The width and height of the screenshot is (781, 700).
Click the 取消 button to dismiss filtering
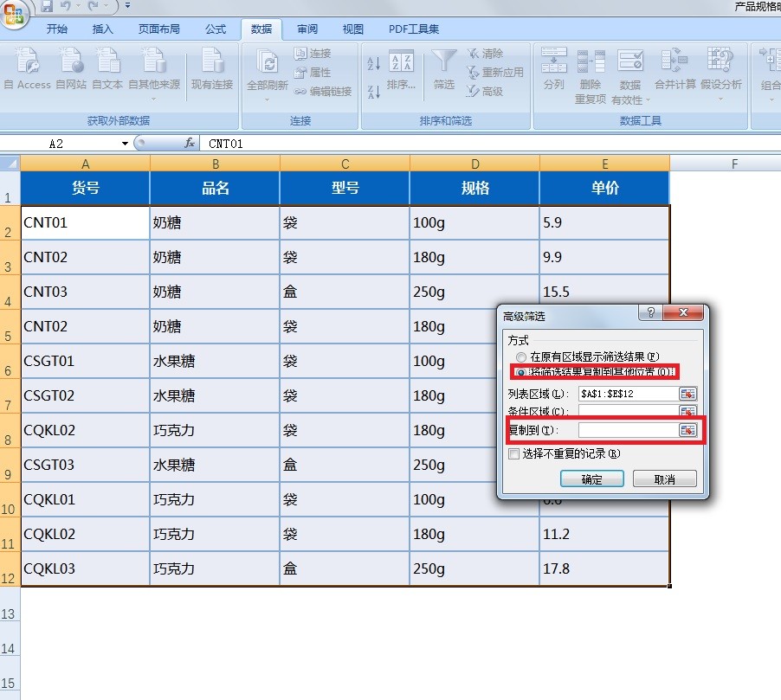663,478
